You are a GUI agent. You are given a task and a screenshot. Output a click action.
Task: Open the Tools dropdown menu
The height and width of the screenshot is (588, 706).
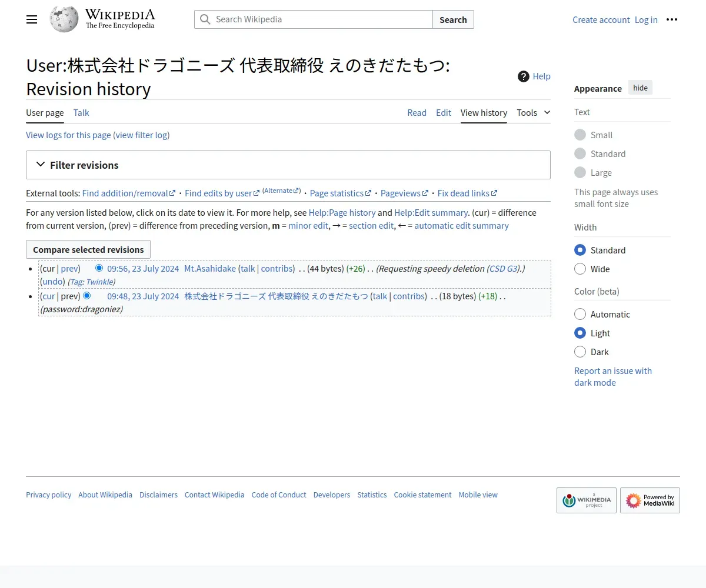click(534, 112)
